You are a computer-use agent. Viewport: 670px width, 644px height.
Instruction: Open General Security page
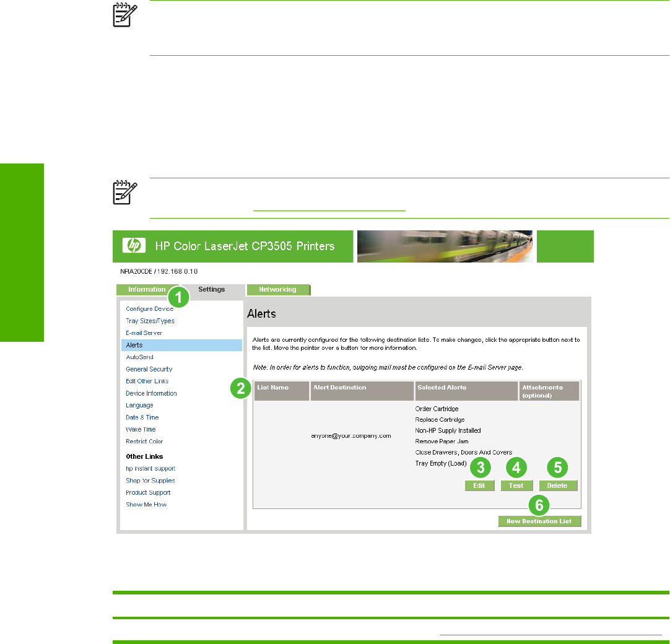pos(149,369)
